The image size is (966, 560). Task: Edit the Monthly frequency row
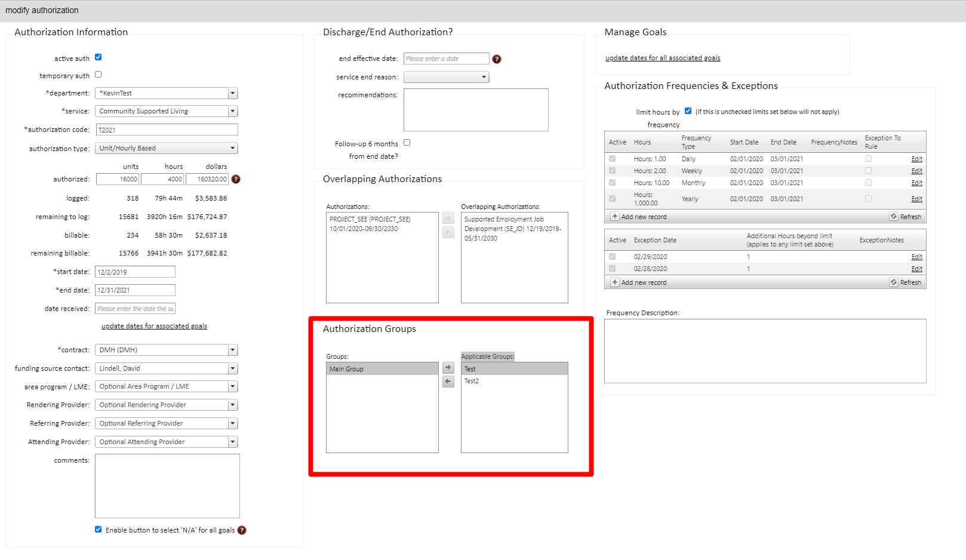(x=917, y=183)
